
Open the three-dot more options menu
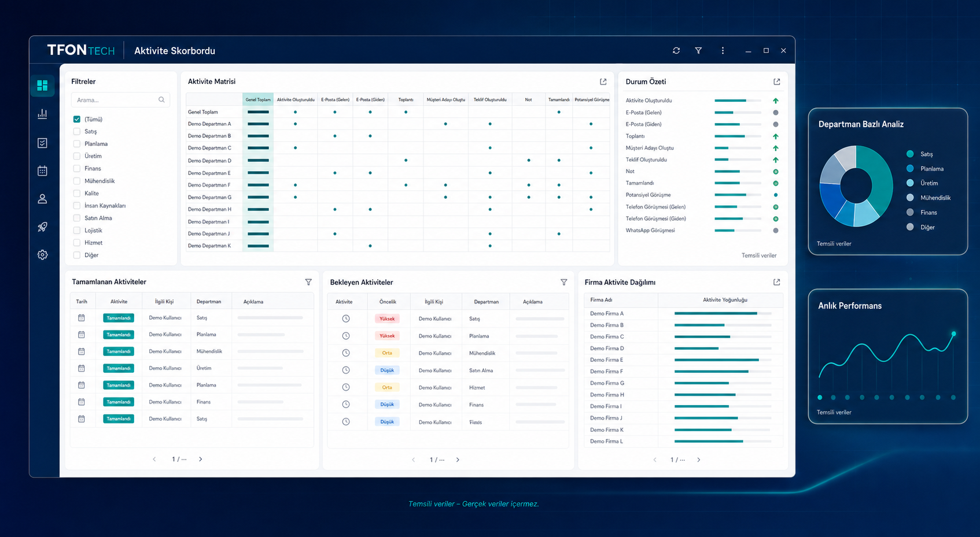pyautogui.click(x=723, y=51)
